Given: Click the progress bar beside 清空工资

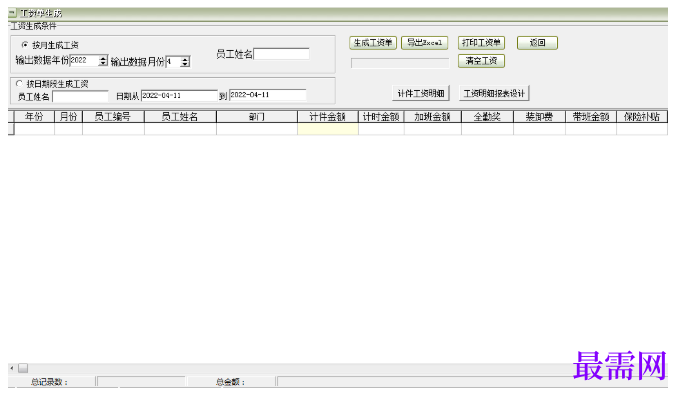Looking at the screenshot, I should point(400,63).
